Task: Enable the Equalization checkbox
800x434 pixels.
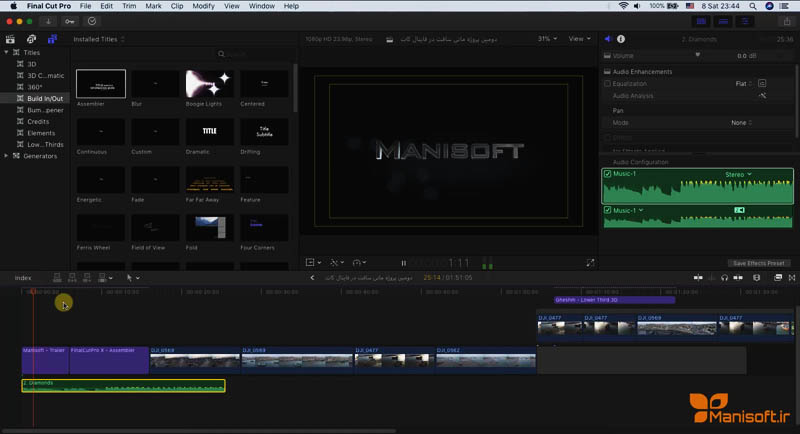Action: pyautogui.click(x=607, y=84)
